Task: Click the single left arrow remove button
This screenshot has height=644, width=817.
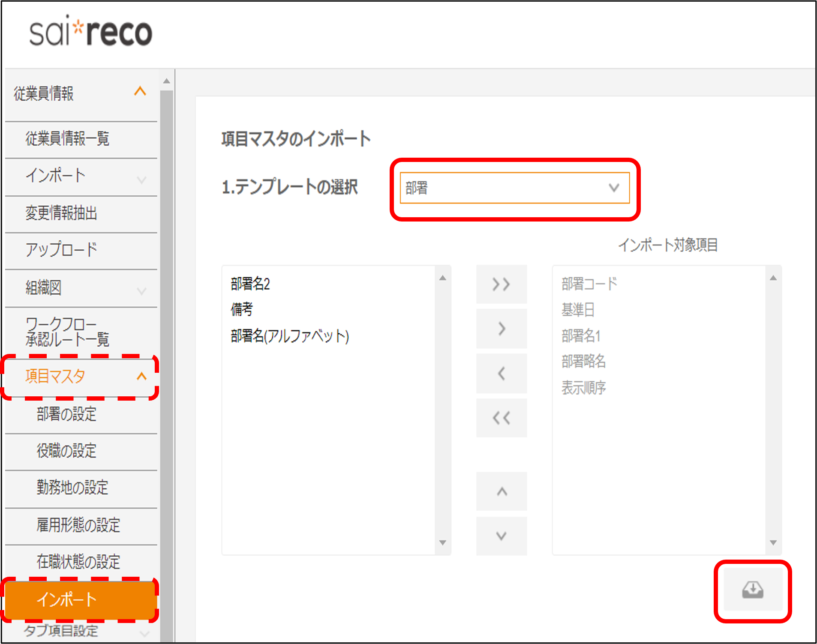Action: click(x=501, y=373)
